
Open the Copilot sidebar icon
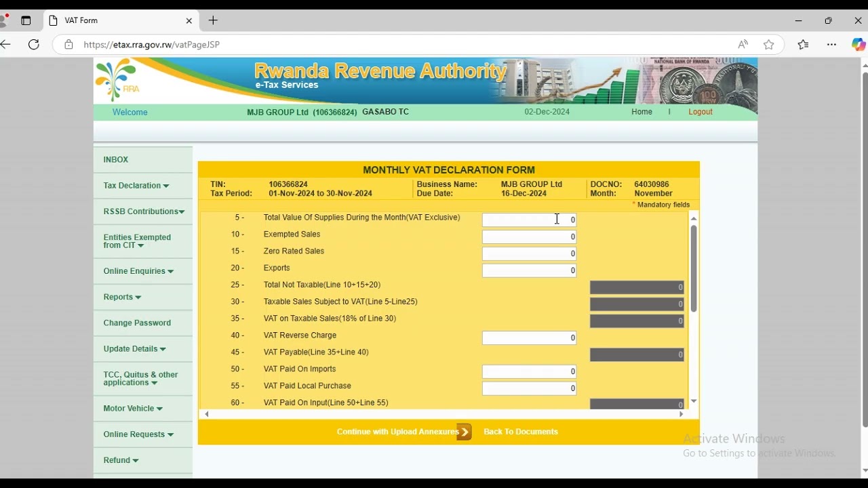pos(859,45)
